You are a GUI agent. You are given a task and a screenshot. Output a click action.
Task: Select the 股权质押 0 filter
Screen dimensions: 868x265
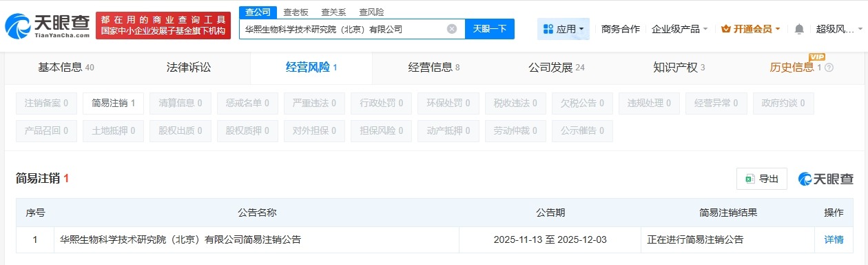247,130
